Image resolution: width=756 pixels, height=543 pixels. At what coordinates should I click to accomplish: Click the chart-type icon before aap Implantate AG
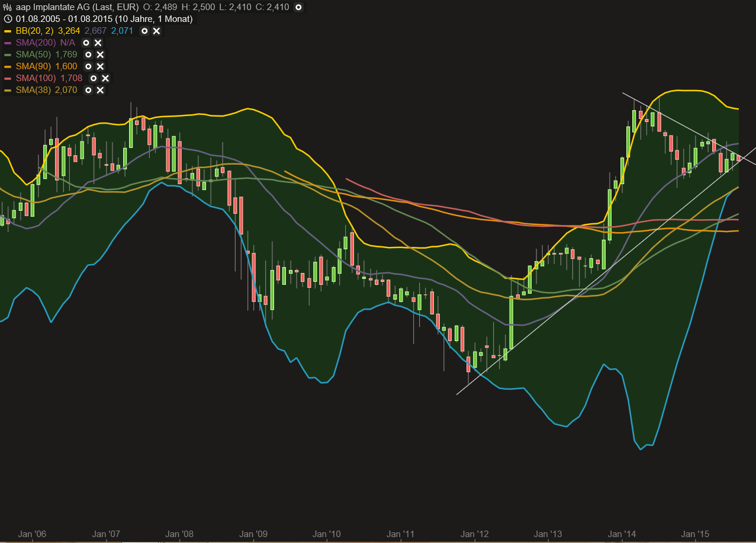[x=8, y=7]
